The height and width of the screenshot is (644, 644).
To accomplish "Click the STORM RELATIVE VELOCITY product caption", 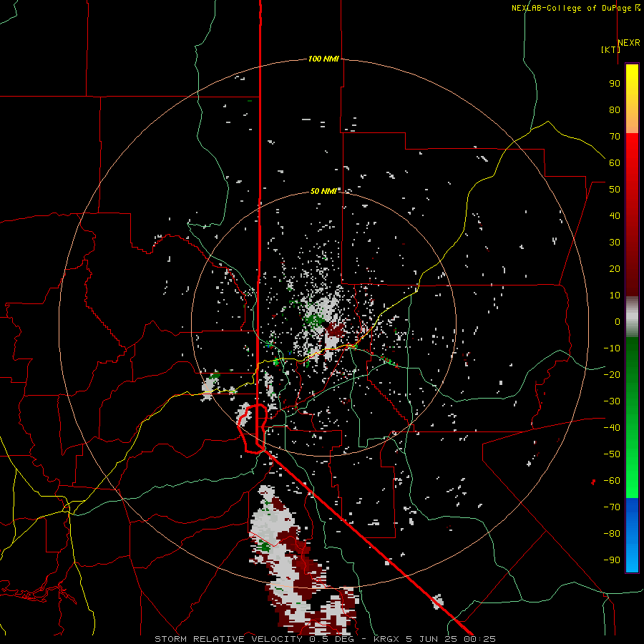I will pyautogui.click(x=228, y=639).
